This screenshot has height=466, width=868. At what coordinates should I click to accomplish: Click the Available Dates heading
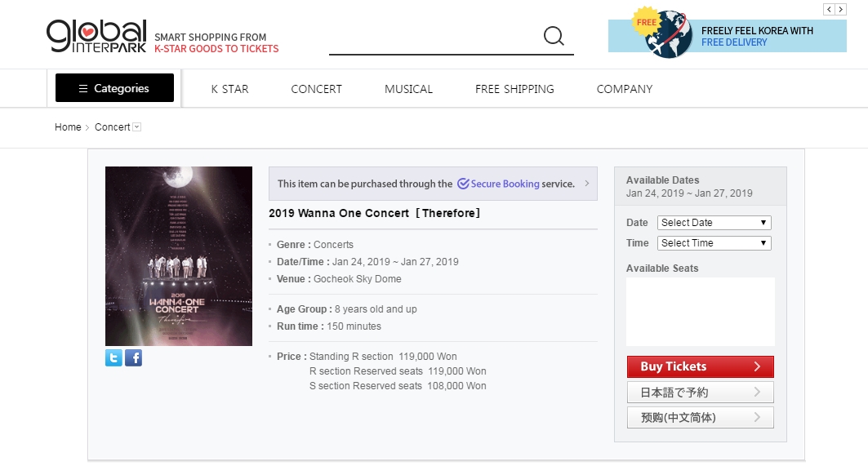click(x=662, y=180)
